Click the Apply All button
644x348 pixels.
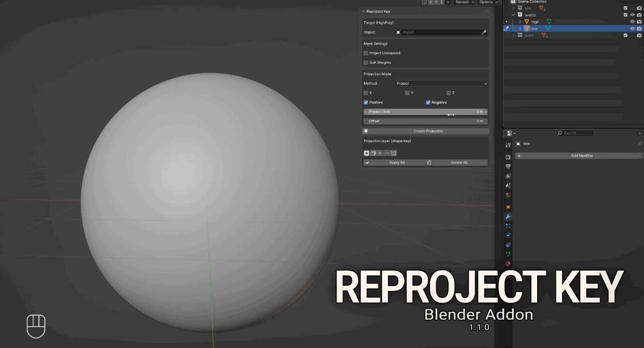pyautogui.click(x=394, y=163)
